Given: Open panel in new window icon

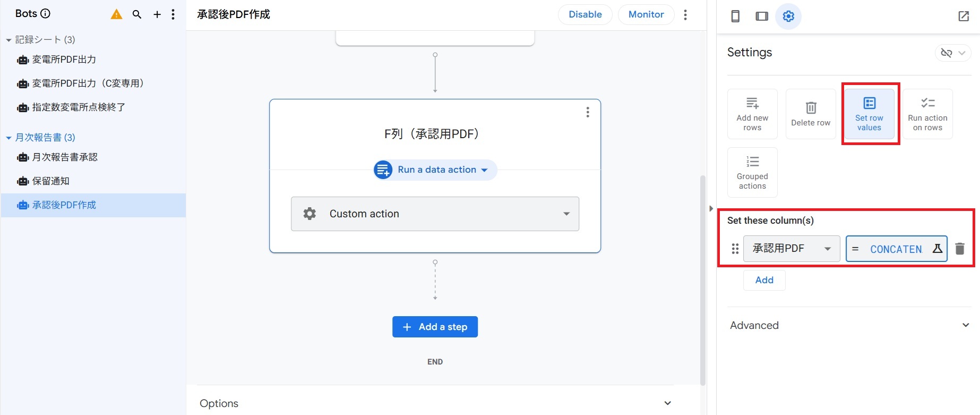Looking at the screenshot, I should click(964, 16).
